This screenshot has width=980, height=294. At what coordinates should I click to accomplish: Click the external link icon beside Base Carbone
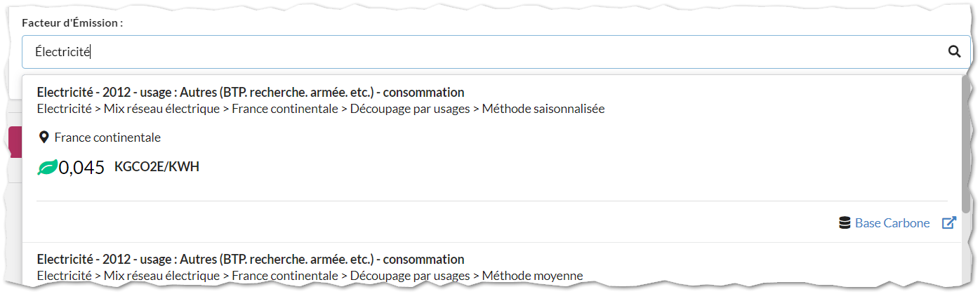click(x=949, y=223)
